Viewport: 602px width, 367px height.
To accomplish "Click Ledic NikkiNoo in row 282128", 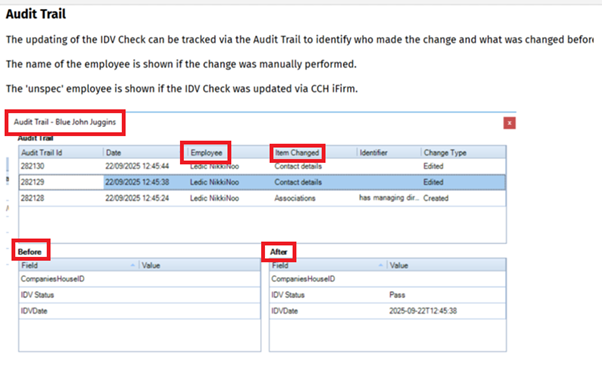I will point(214,198).
